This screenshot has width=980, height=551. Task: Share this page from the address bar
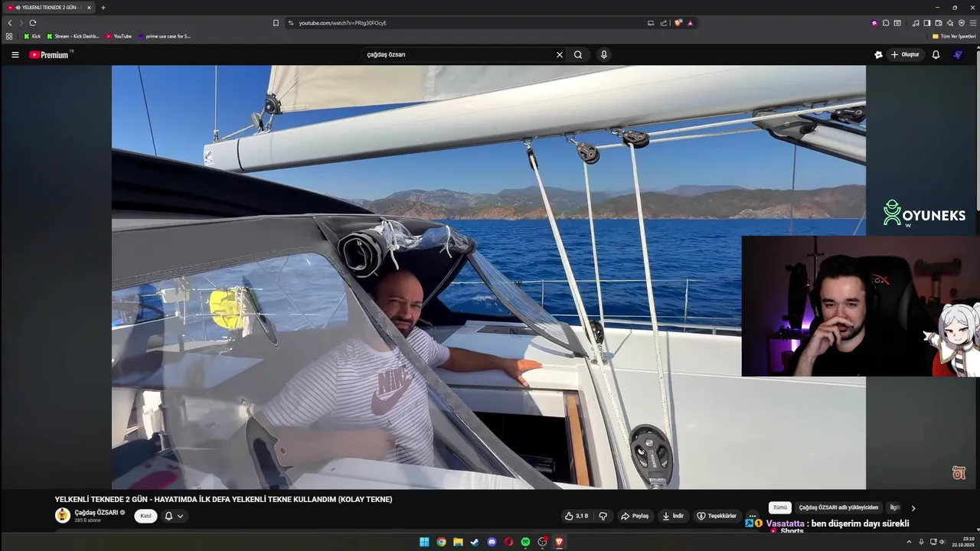coord(664,23)
